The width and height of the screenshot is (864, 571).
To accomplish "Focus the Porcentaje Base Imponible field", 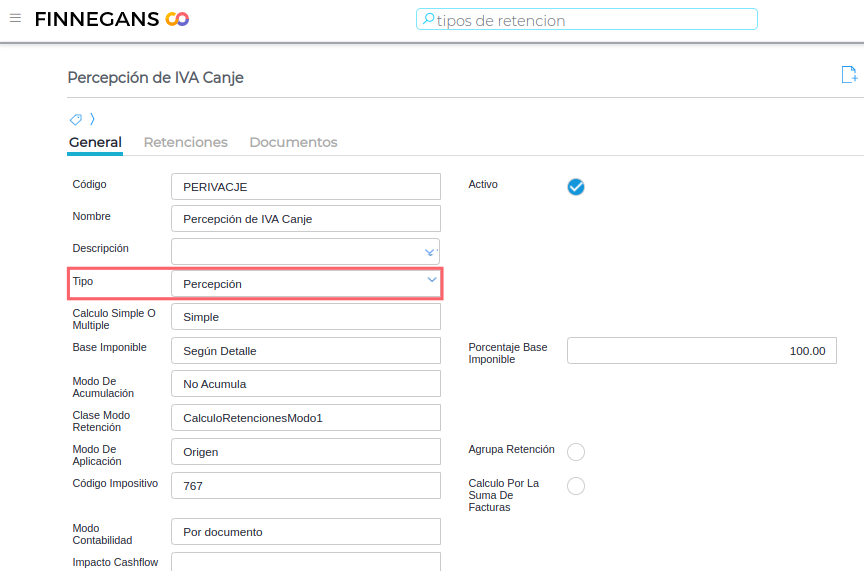I will coord(701,351).
